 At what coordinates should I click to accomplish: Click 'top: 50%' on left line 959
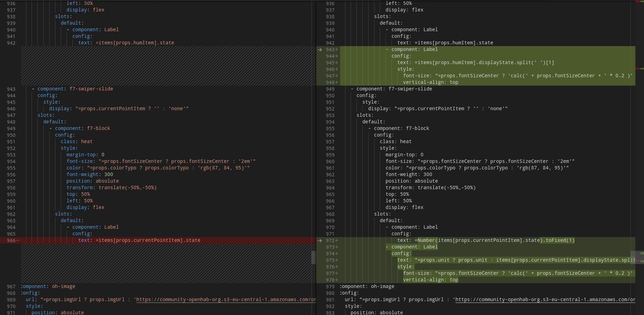pos(78,194)
